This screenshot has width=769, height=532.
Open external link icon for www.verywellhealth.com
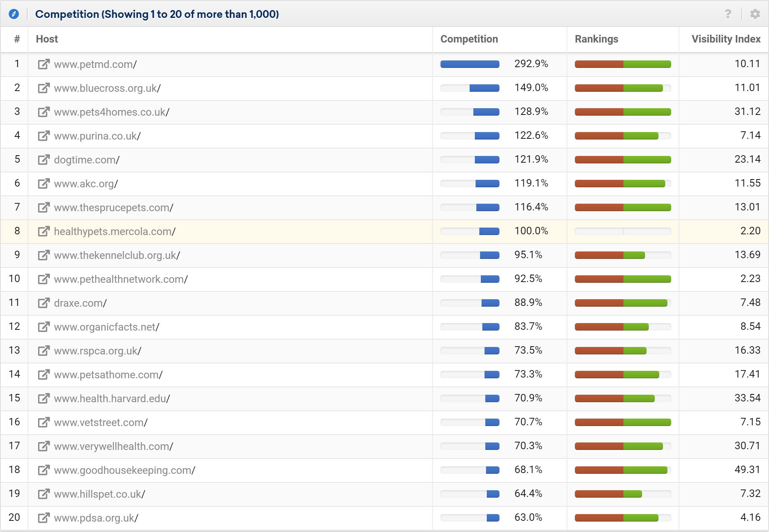(x=44, y=446)
